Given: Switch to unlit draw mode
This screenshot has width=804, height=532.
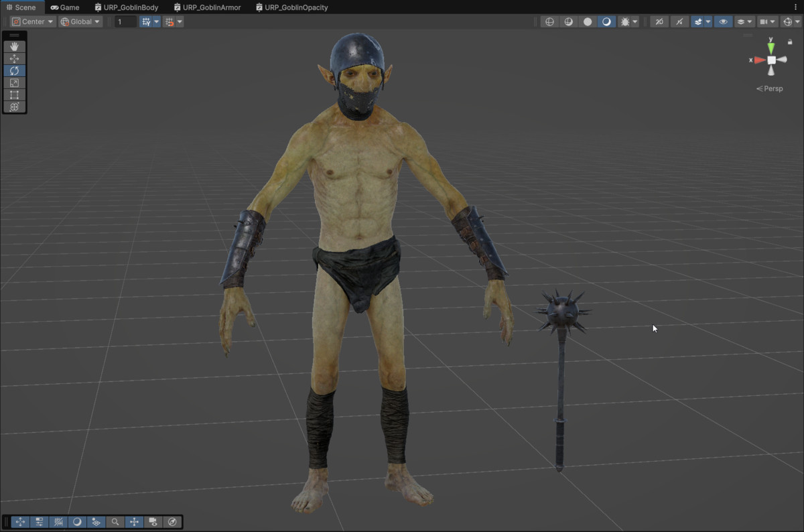Looking at the screenshot, I should point(588,21).
